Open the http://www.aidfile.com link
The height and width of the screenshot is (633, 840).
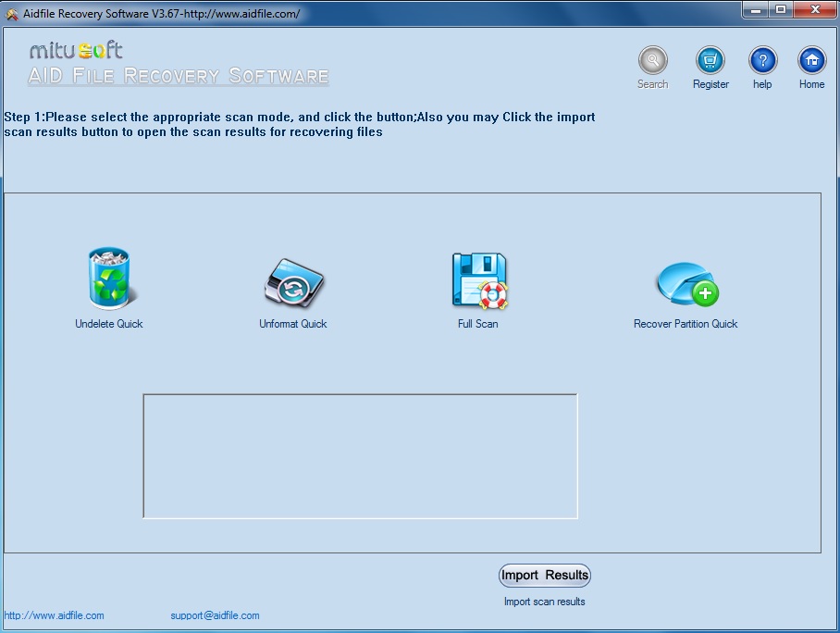(56, 615)
